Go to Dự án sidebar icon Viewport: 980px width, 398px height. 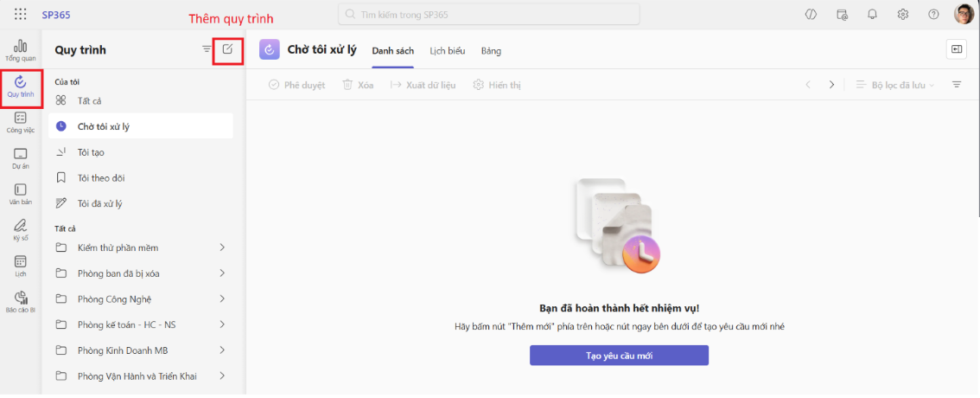pos(20,157)
